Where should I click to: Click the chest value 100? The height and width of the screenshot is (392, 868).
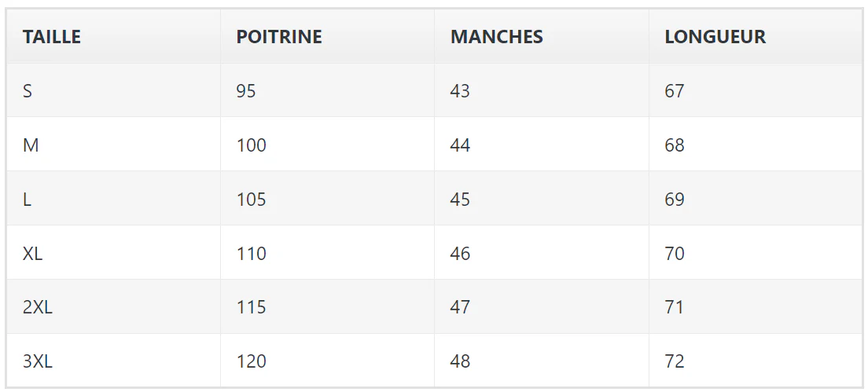[x=252, y=145]
